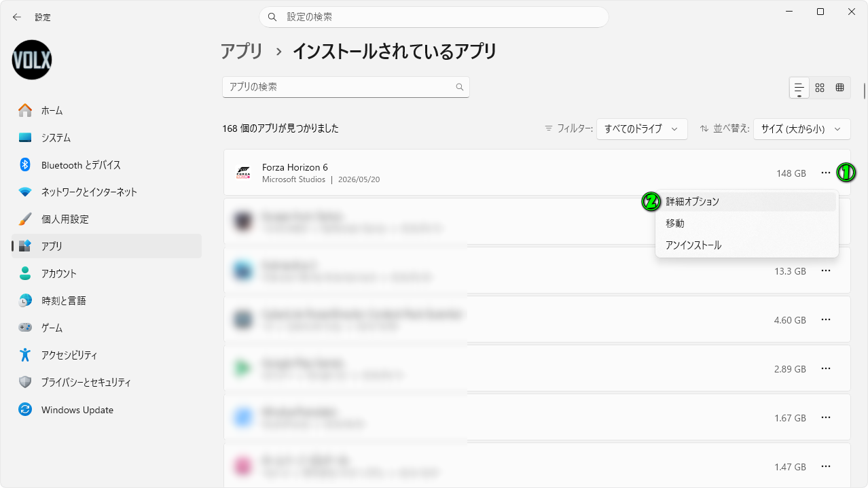Screen dimensions: 868x488
Task: Switch to grid view layout
Action: [820, 88]
